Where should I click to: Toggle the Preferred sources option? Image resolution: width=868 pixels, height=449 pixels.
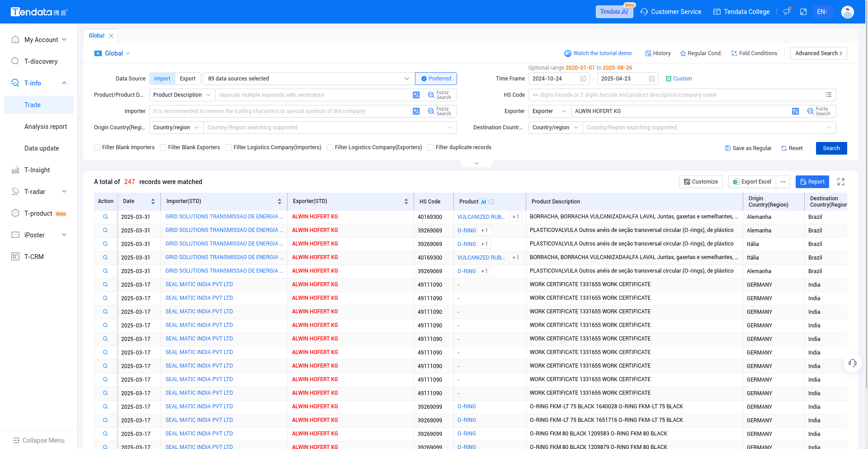(436, 79)
